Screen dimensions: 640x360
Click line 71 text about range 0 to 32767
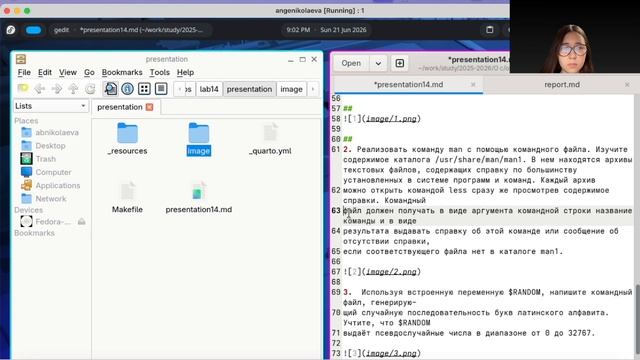(x=469, y=333)
